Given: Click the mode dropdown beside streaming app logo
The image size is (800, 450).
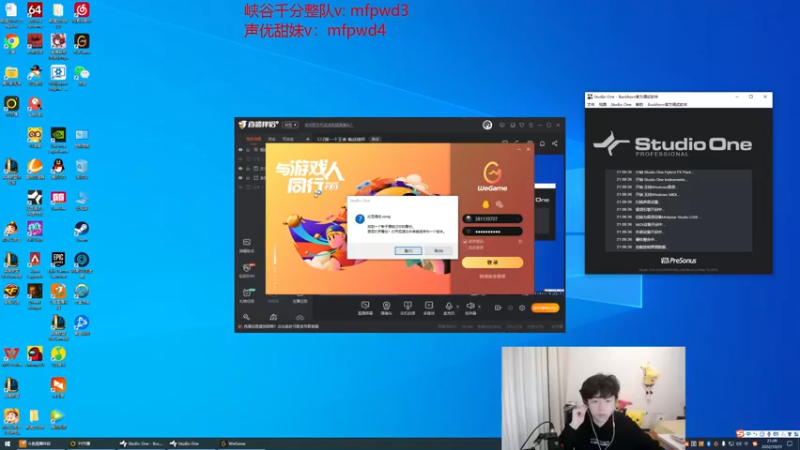Looking at the screenshot, I should [290, 125].
